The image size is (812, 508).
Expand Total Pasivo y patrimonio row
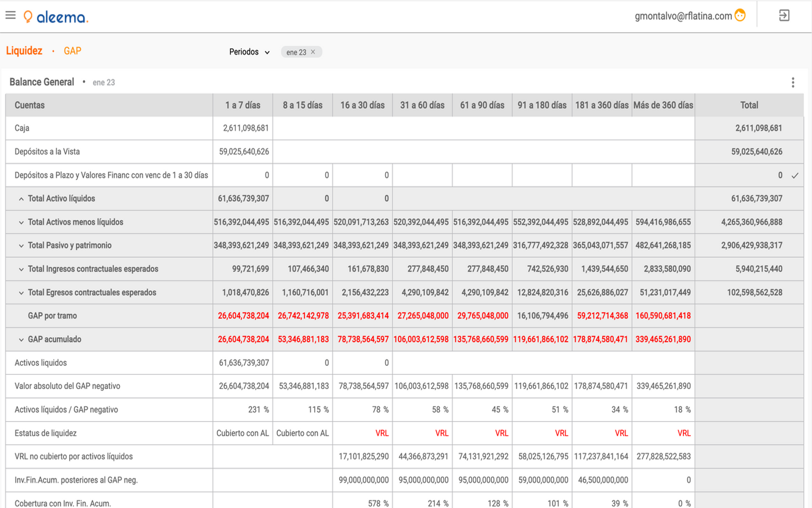(x=21, y=246)
